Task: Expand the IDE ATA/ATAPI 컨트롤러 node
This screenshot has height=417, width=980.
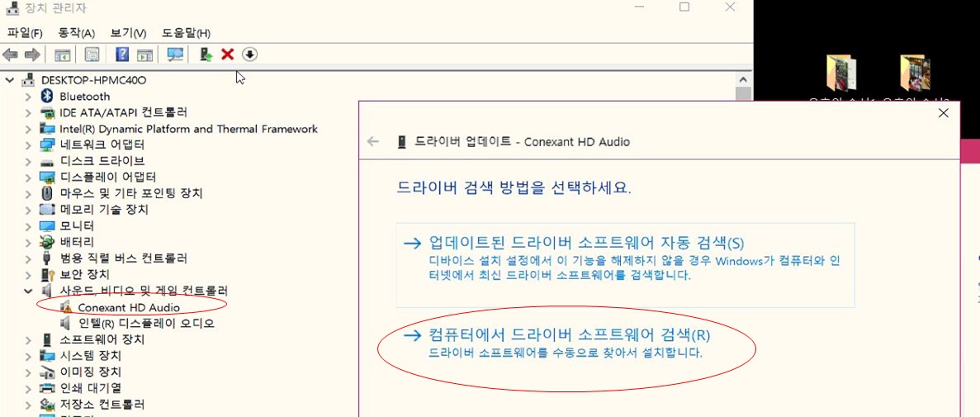Action: tap(27, 112)
